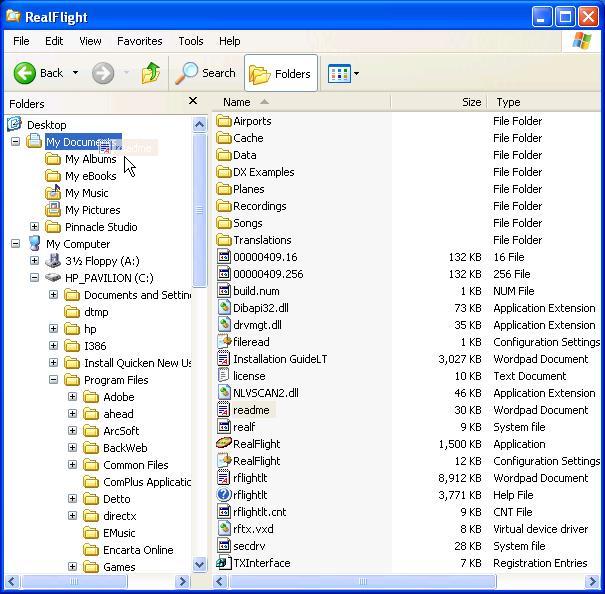Collapse the HP_PAVILION (C:) node
This screenshot has height=594, width=605.
34,278
